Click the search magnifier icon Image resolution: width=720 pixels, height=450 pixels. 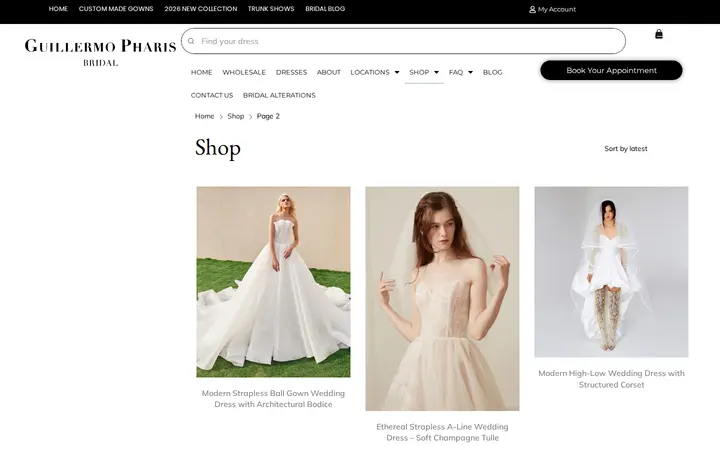pyautogui.click(x=191, y=41)
